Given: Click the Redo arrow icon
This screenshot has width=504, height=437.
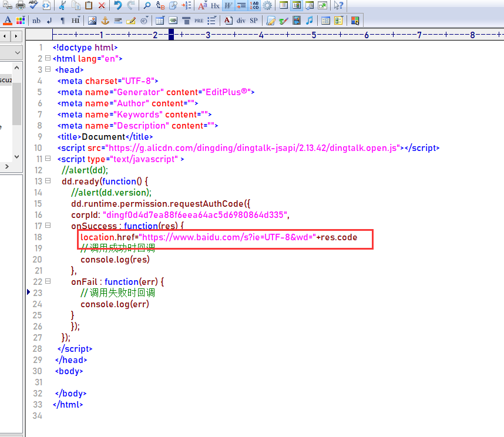Looking at the screenshot, I should click(131, 5).
